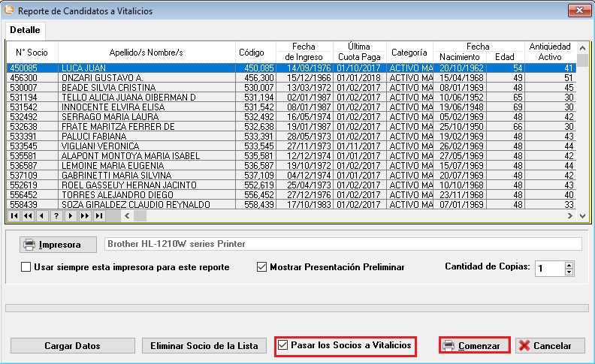
Task: Jump to first record in navigator
Action: click(x=14, y=215)
